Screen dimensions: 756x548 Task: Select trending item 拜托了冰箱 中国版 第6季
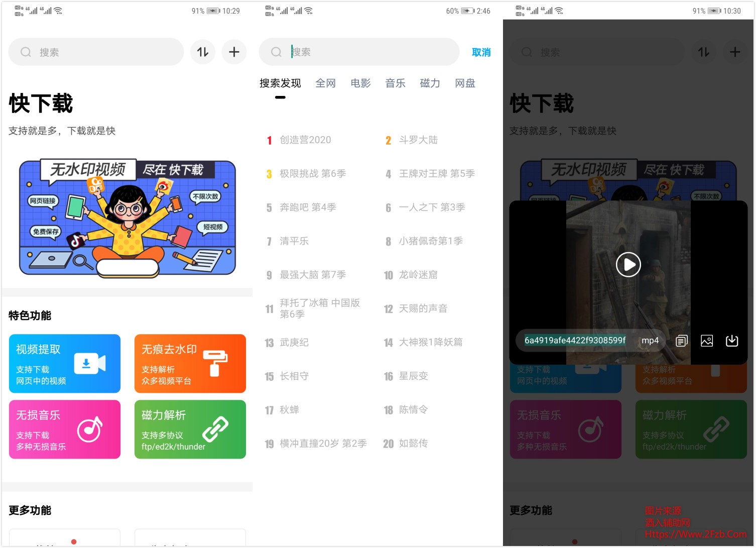click(x=320, y=308)
